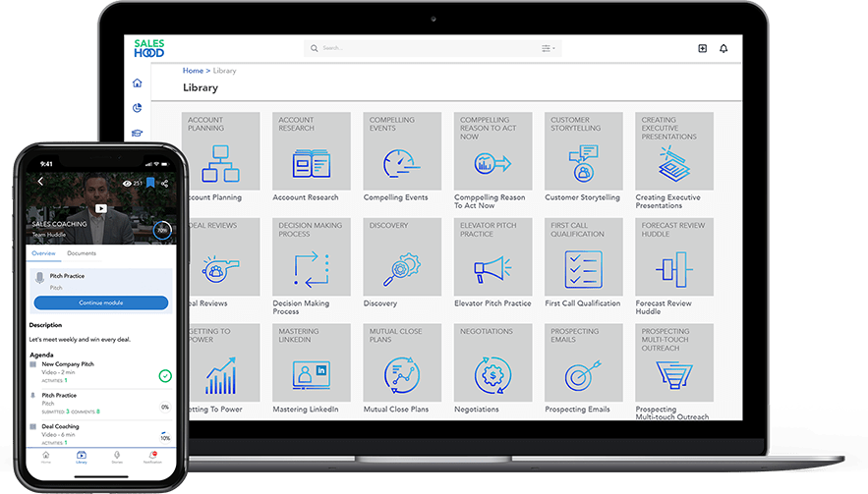
Task: Open the search filter dropdown
Action: [x=548, y=48]
